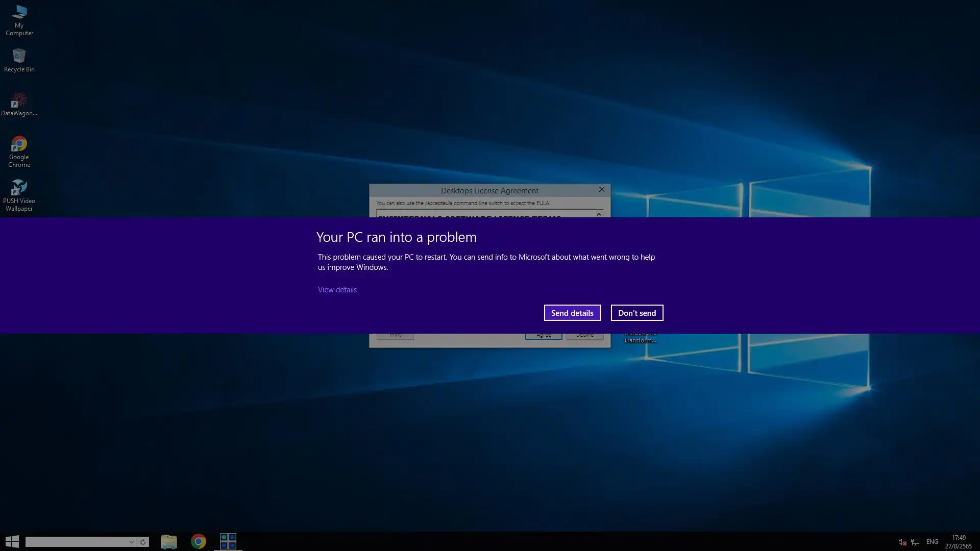
Task: Select PUSH Video Wallpaper shortcut
Action: coord(19,195)
